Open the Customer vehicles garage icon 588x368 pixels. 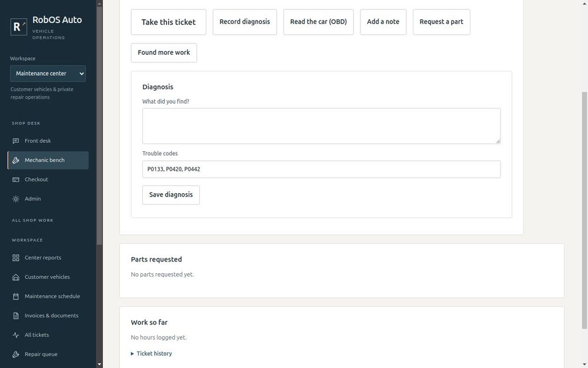pos(16,277)
